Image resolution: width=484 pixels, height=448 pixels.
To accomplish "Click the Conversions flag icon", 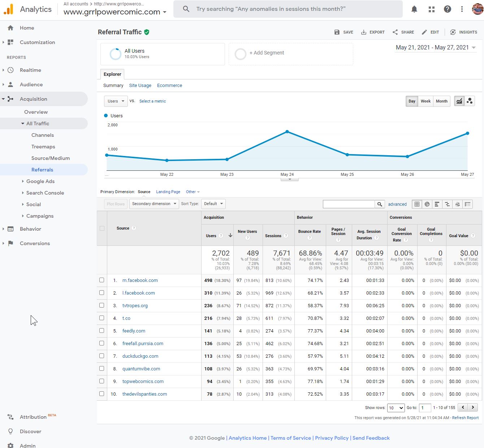I will click(10, 243).
